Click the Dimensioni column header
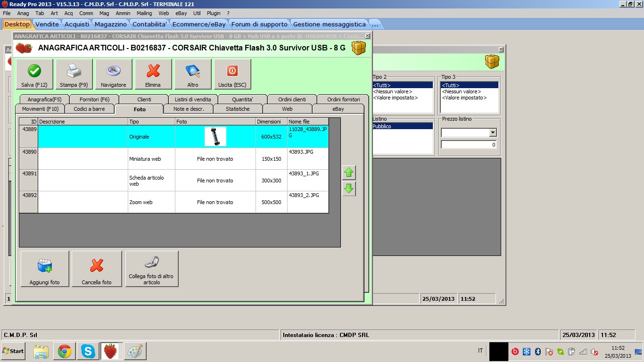The image size is (644, 362). coord(272,122)
